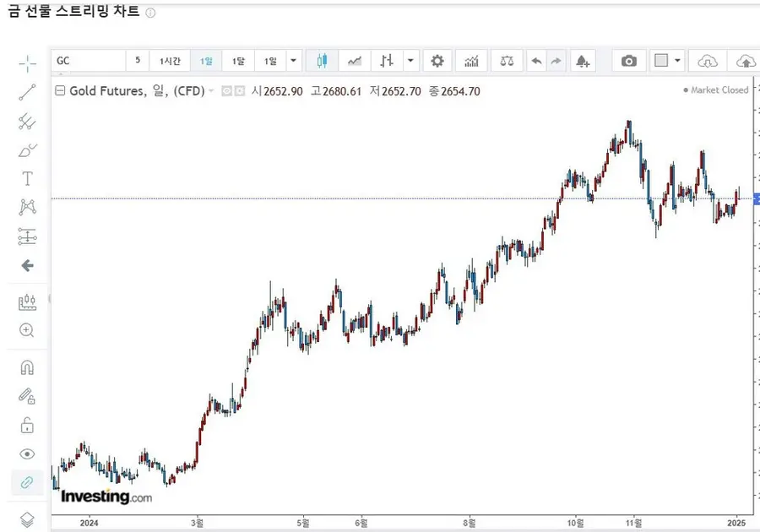Screen dimensions: 760x532
Task: Open the bar style dropdown arrow
Action: click(410, 61)
